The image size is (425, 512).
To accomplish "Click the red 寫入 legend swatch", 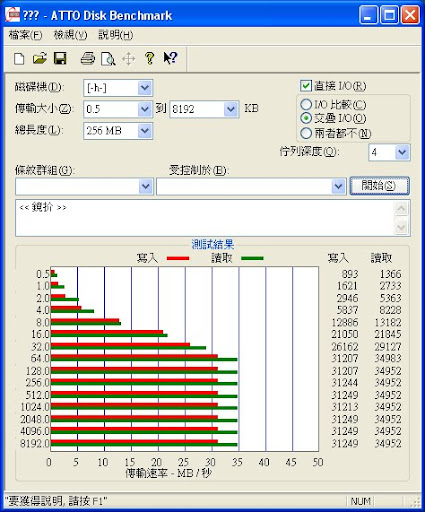I will coord(178,258).
